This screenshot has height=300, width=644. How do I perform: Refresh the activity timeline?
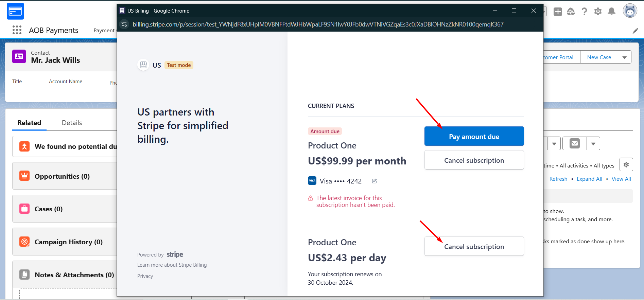pyautogui.click(x=558, y=179)
